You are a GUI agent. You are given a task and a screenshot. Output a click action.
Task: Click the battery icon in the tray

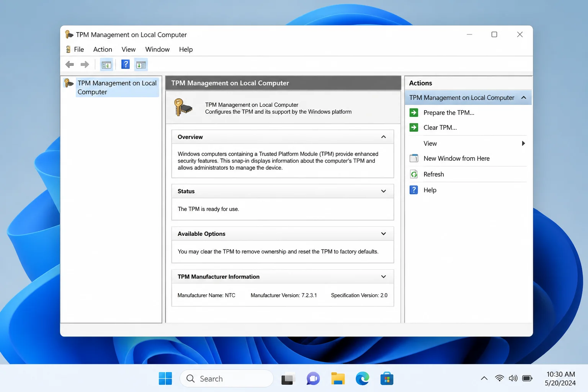click(x=527, y=378)
